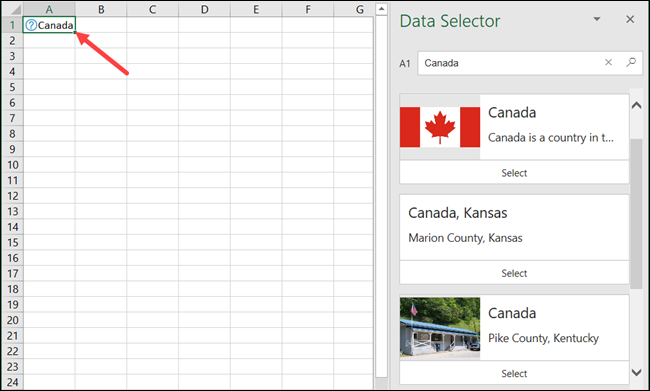Select the Canada, Pike County Kentucky result
650x391 pixels.
point(514,373)
